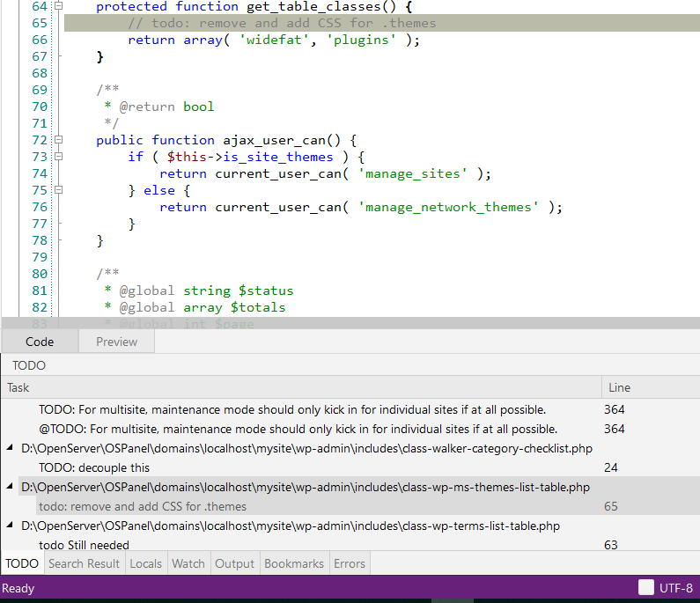Viewport: 700px width, 603px height.
Task: Click the white square status bar icon
Action: coord(645,587)
